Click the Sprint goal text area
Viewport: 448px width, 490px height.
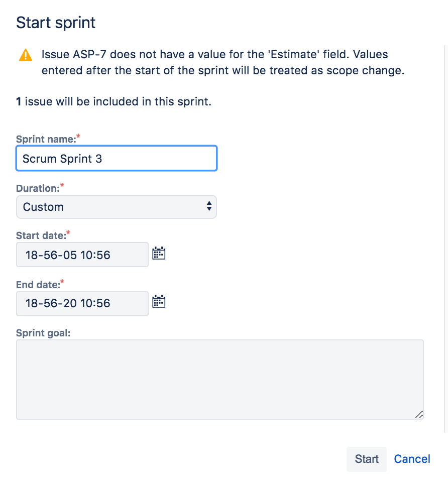click(219, 379)
